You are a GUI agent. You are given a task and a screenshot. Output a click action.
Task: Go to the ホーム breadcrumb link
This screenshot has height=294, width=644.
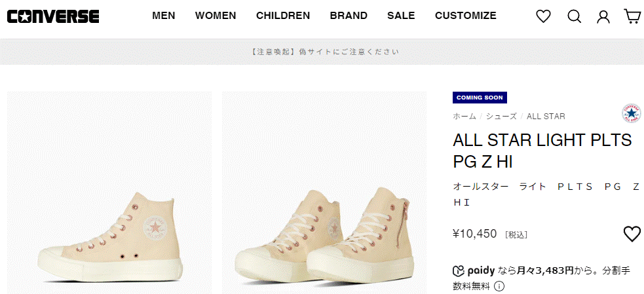click(x=464, y=117)
